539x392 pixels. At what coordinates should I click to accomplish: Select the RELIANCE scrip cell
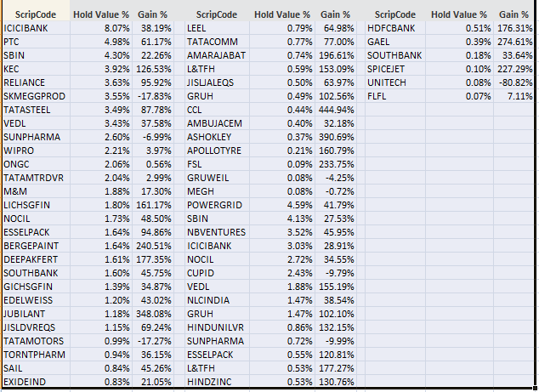24,82
